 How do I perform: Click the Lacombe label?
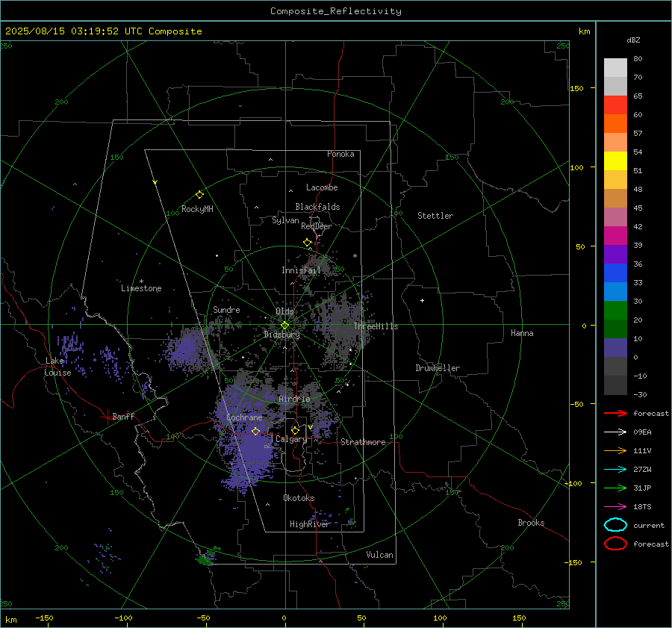pos(322,187)
